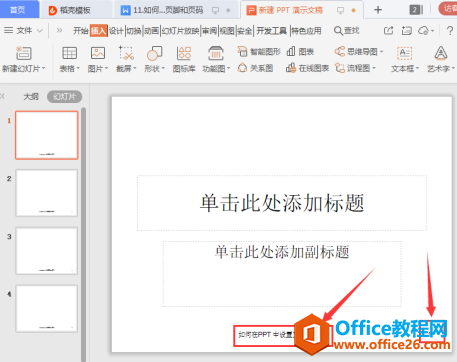Open the Icon Library (图标库)
The image size is (457, 362).
(184, 59)
